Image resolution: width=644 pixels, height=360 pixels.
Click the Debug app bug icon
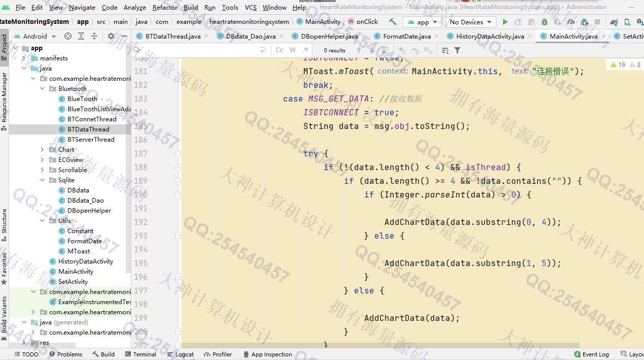pyautogui.click(x=545, y=22)
